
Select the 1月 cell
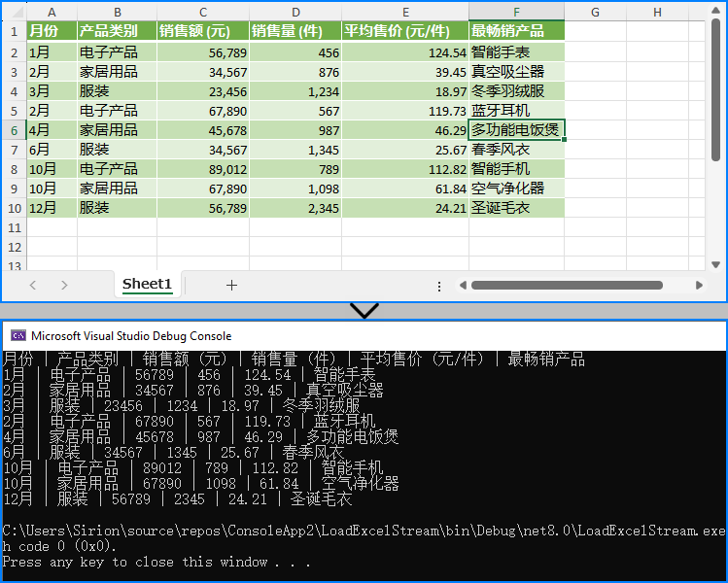(52, 52)
